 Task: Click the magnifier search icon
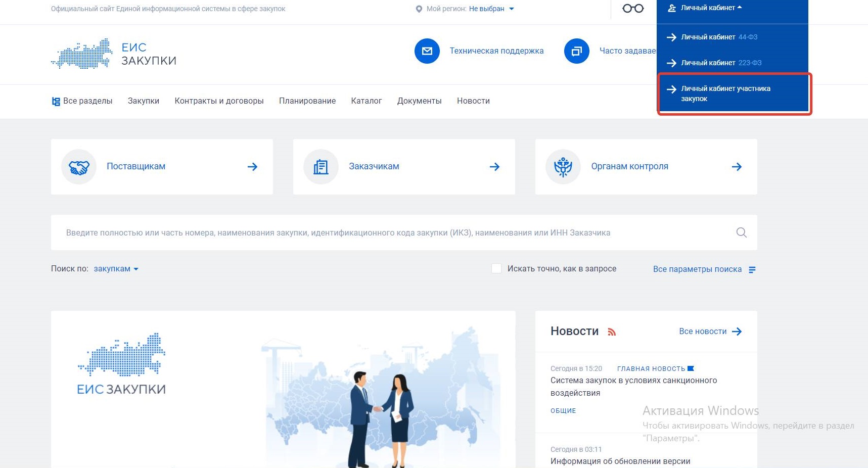[x=742, y=232]
